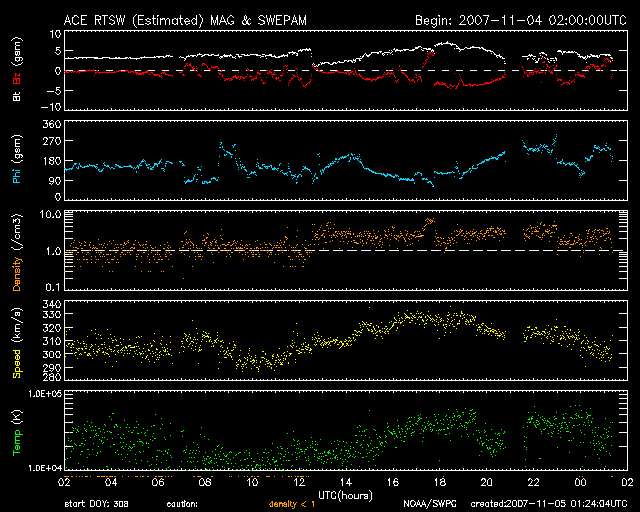Click the '18' hour label on the time axis
The height and width of the screenshot is (512, 640).
[x=440, y=483]
